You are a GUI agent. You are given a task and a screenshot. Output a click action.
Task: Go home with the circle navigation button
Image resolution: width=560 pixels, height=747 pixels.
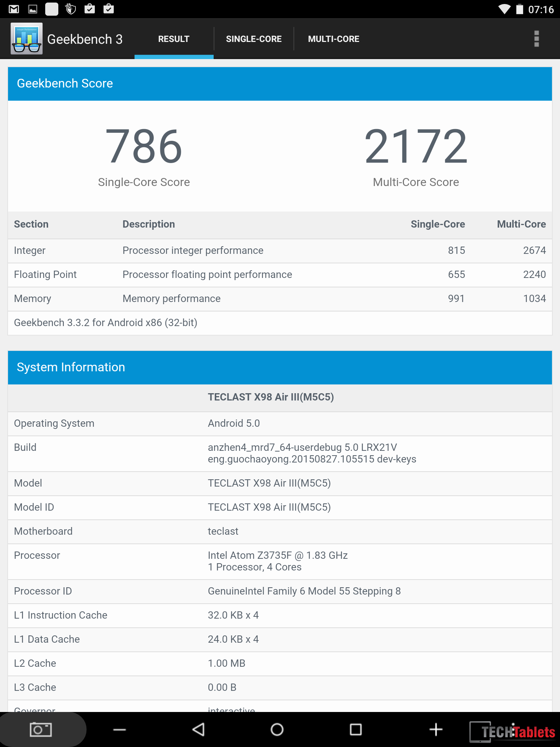(277, 729)
